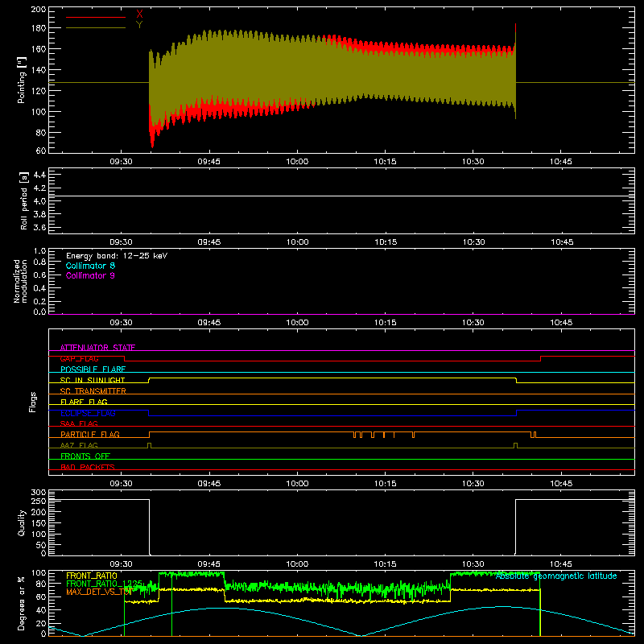Click the 300 value on Quality axis

click(x=39, y=493)
